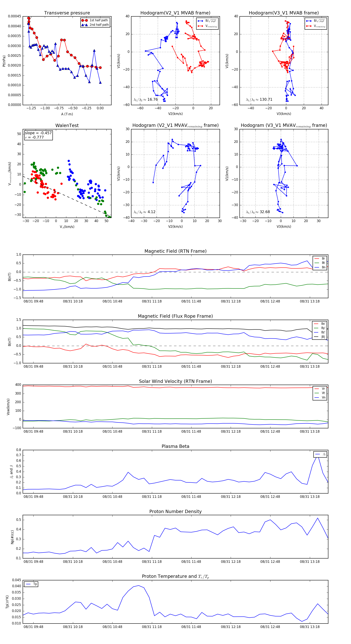
Task: Click the 'Transverse pressure' plot title
Action: coord(67,13)
